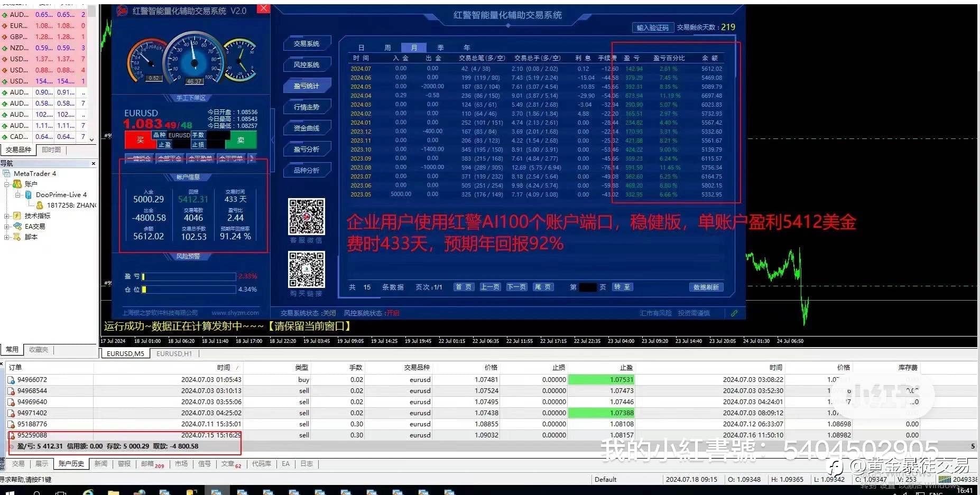Click the 全平亏单 button
Viewport: 980px width, 495px height.
tap(231, 158)
